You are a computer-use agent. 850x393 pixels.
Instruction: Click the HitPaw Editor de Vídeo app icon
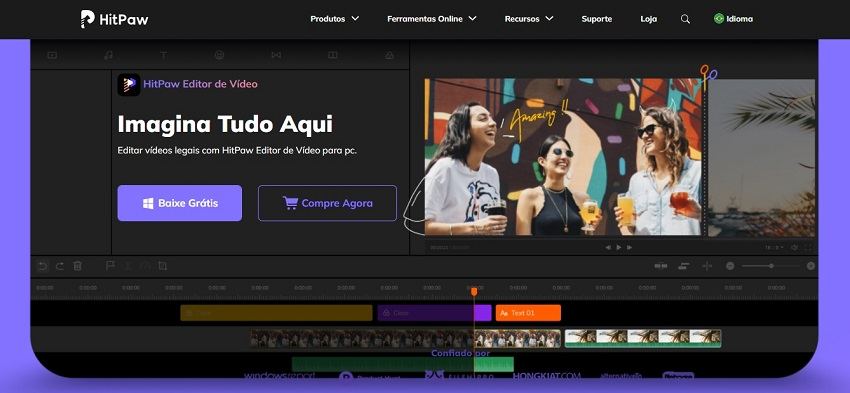tap(128, 85)
